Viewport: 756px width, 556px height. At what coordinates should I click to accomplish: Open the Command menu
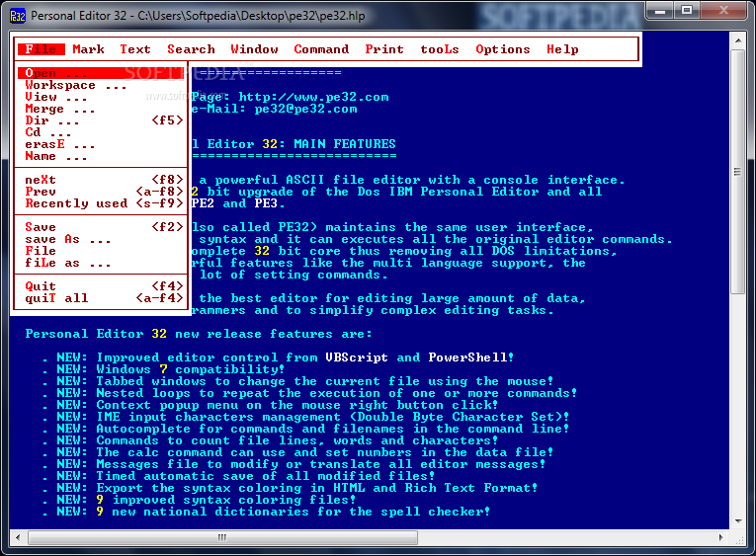point(321,49)
